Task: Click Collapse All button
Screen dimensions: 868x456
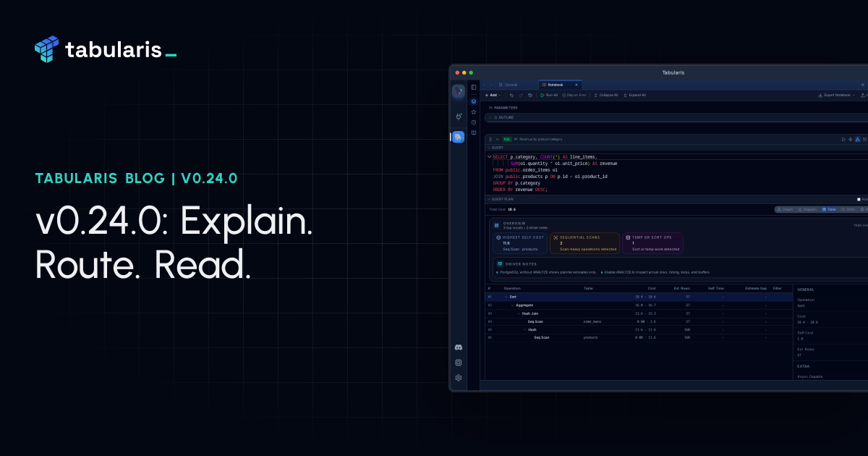Action: [606, 95]
